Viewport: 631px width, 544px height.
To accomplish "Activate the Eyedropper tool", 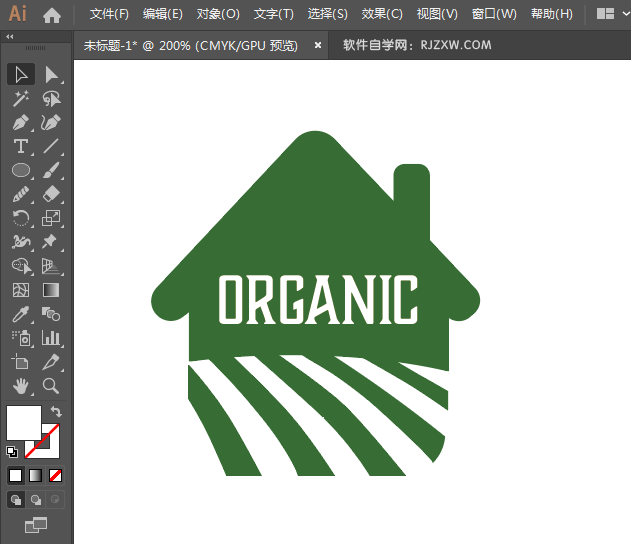I will tap(20, 314).
